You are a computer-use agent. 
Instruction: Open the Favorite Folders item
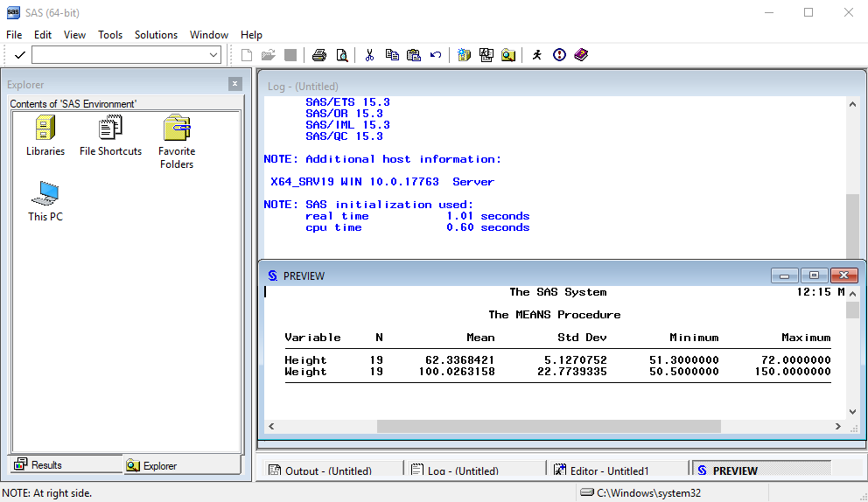[x=177, y=143]
